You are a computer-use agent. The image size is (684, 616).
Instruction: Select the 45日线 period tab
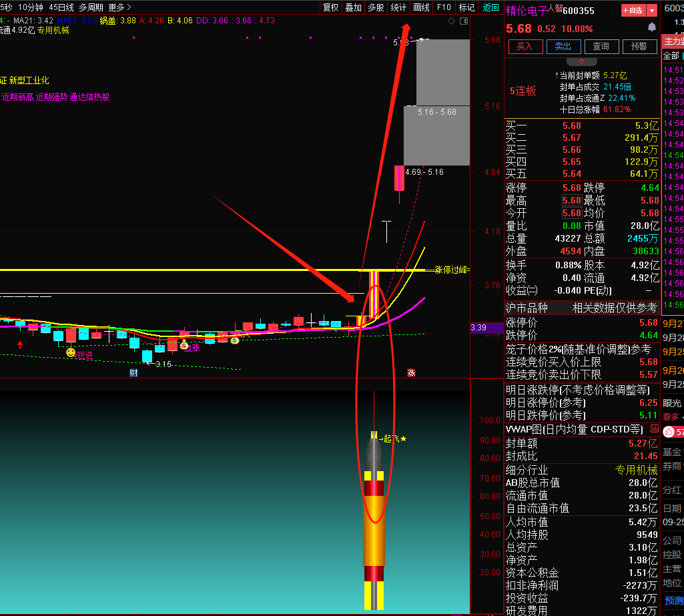pyautogui.click(x=61, y=7)
